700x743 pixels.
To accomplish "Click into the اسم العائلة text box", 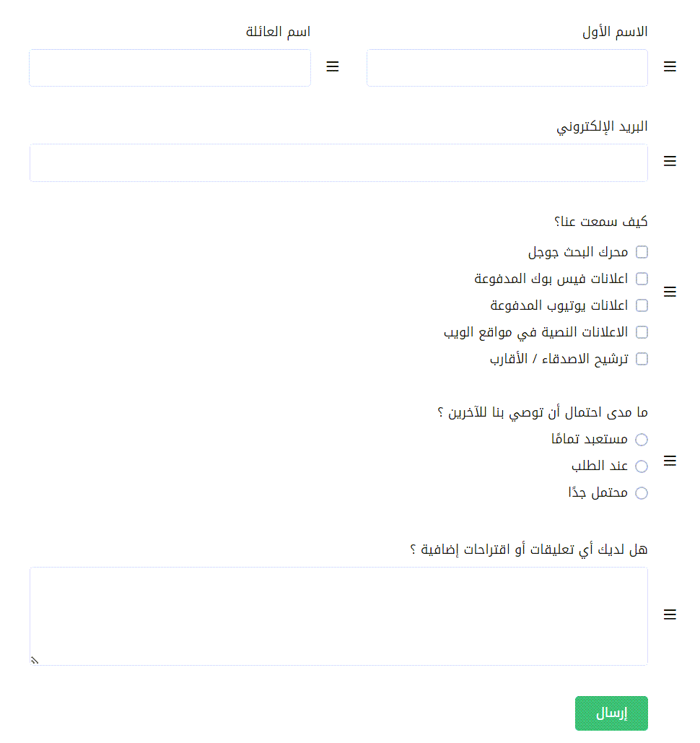I will [x=170, y=68].
